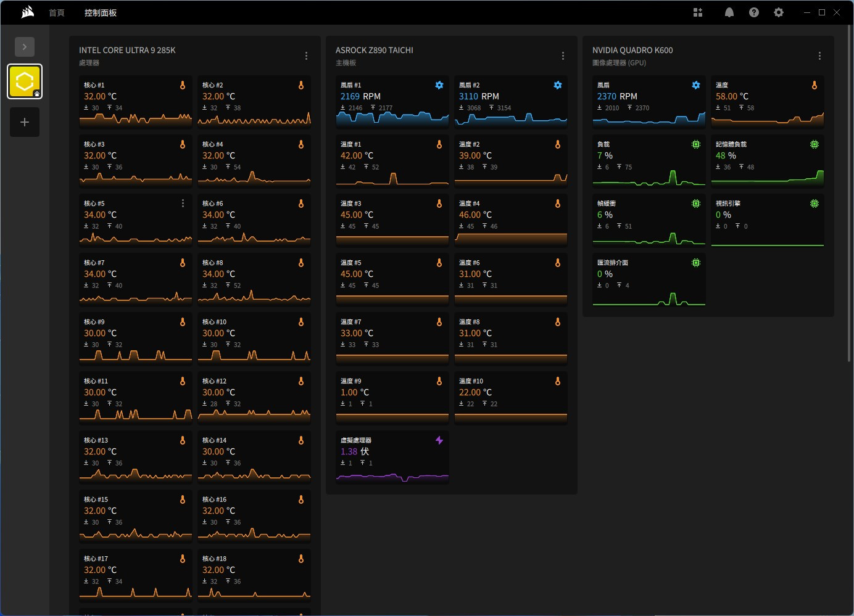The image size is (854, 616).
Task: Click the chip icon on 負載 tile
Action: [696, 144]
